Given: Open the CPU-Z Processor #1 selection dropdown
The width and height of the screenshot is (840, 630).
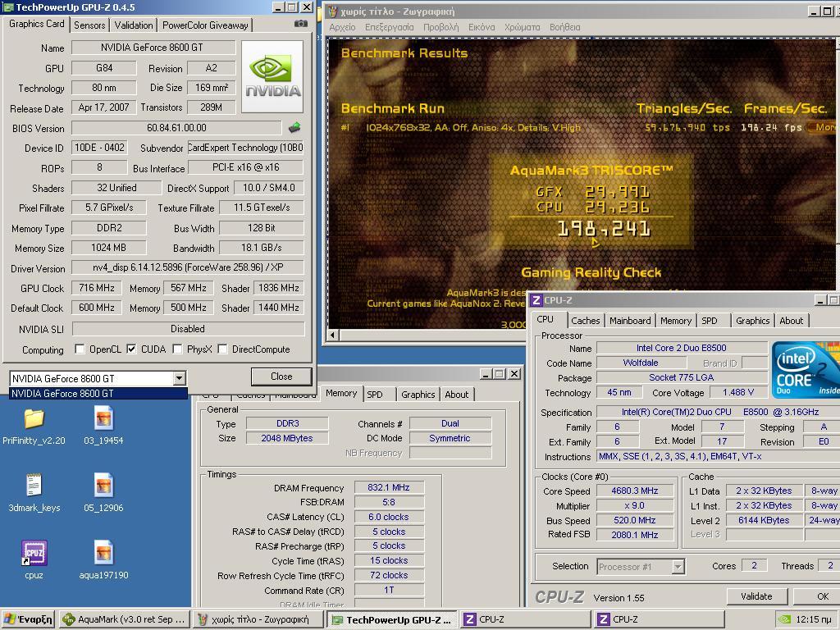Looking at the screenshot, I should 678,567.
